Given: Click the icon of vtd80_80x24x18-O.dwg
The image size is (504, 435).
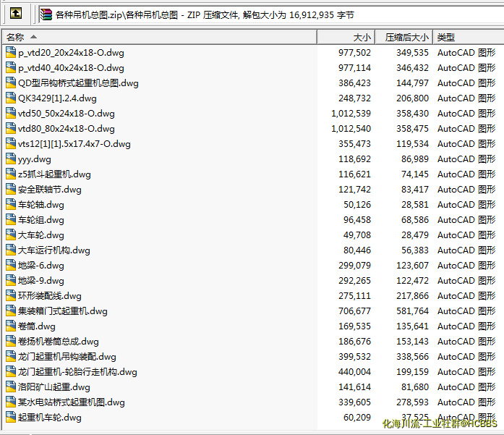Looking at the screenshot, I should [x=11, y=128].
